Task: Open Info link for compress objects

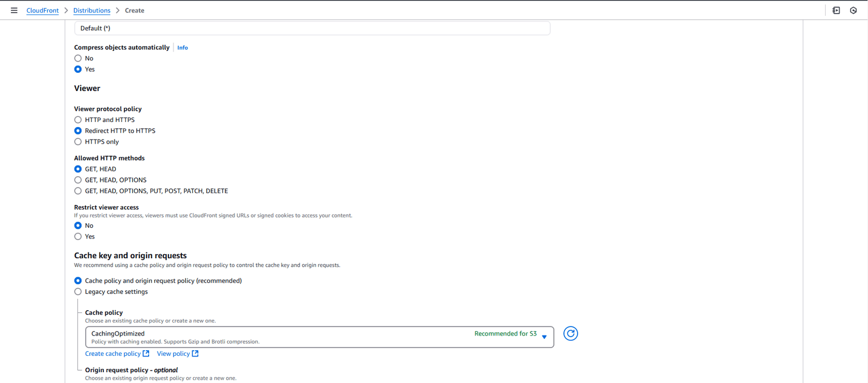Action: [x=183, y=48]
